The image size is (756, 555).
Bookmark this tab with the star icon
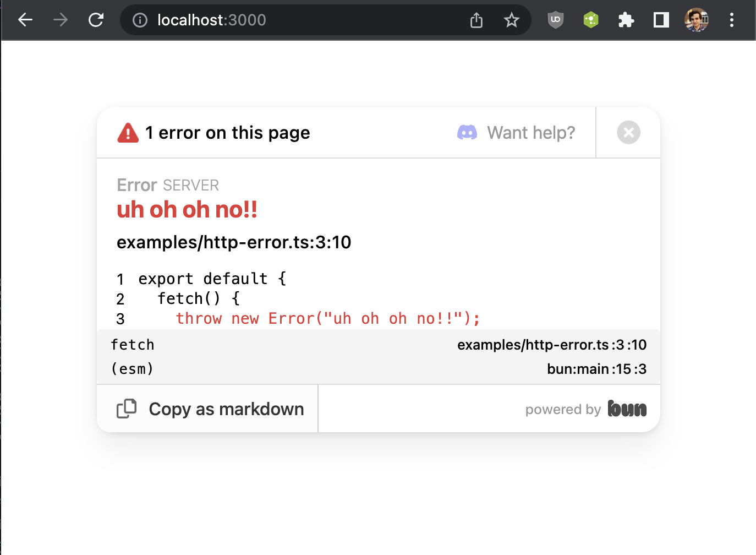click(511, 20)
